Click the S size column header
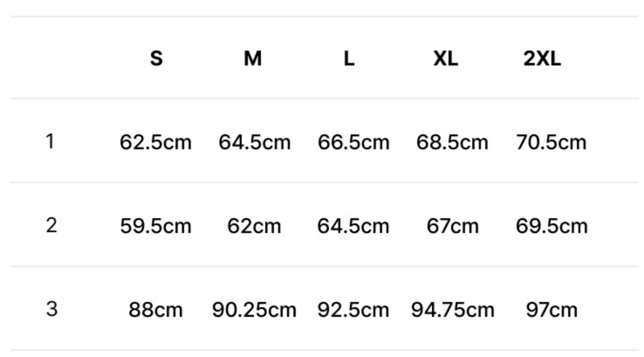644x357 pixels. pyautogui.click(x=156, y=58)
